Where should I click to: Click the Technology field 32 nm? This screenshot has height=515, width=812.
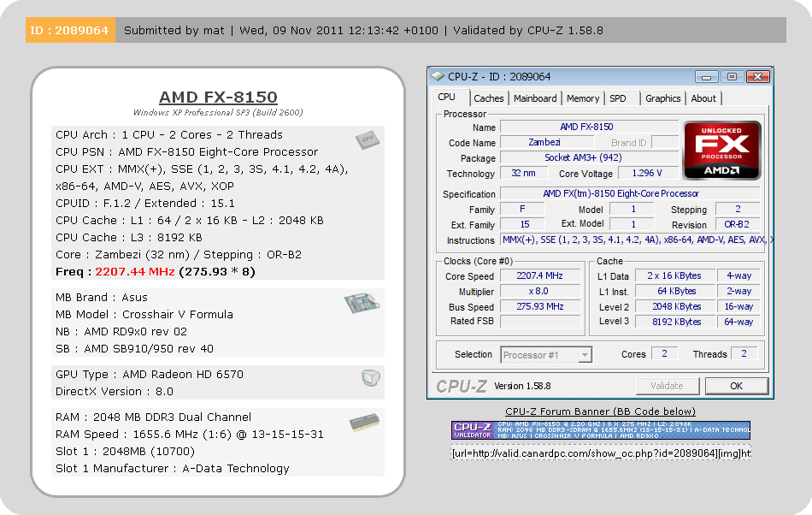(523, 173)
